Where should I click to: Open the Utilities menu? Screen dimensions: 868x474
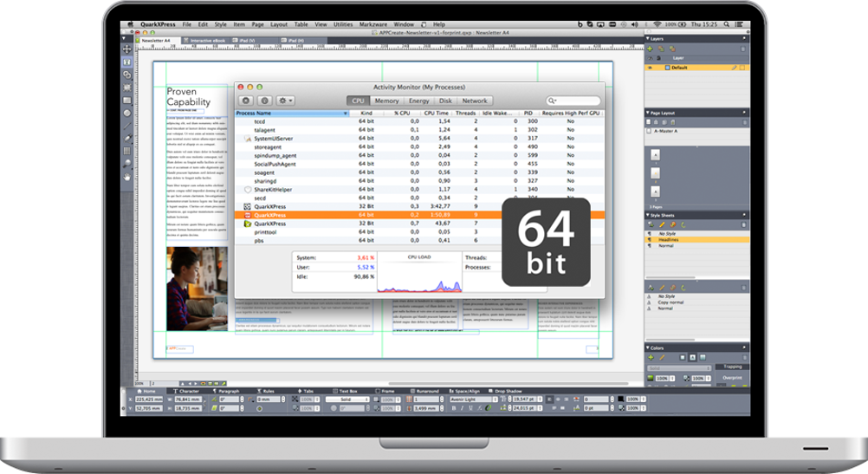tap(343, 24)
